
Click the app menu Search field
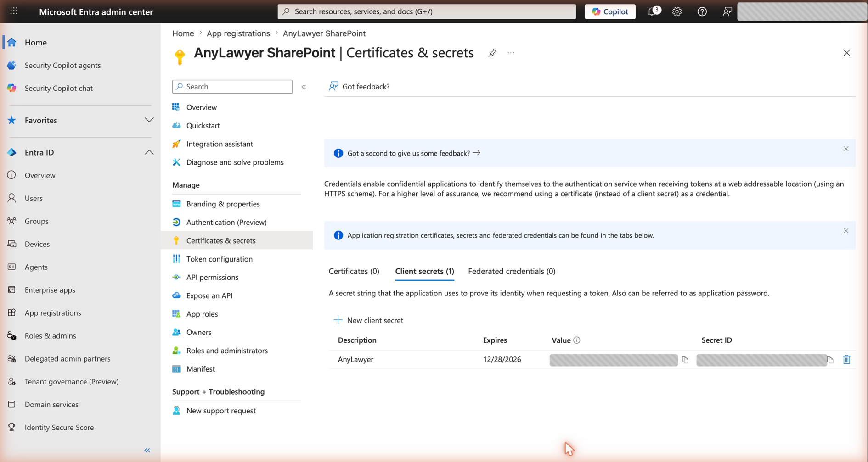tap(232, 87)
